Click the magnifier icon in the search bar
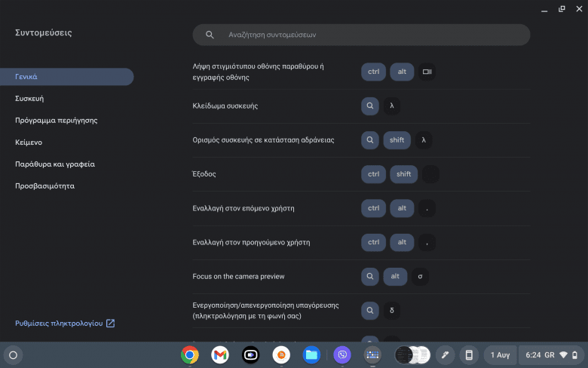 [210, 35]
